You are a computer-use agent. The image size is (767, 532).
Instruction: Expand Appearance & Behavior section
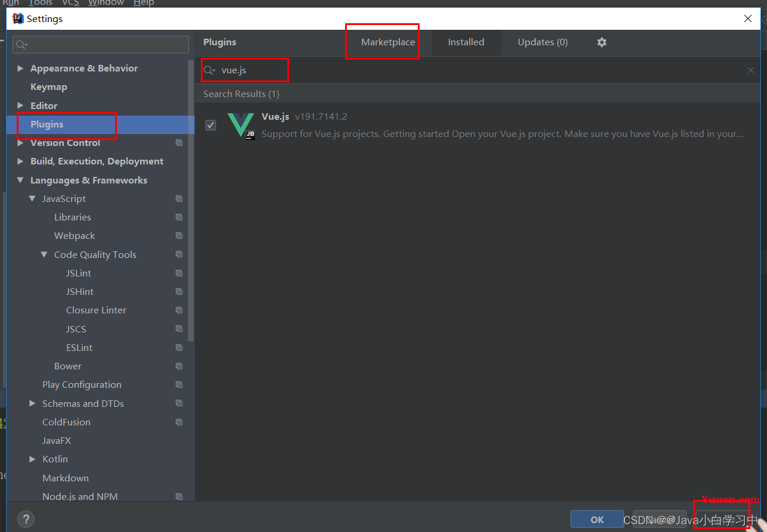tap(20, 69)
